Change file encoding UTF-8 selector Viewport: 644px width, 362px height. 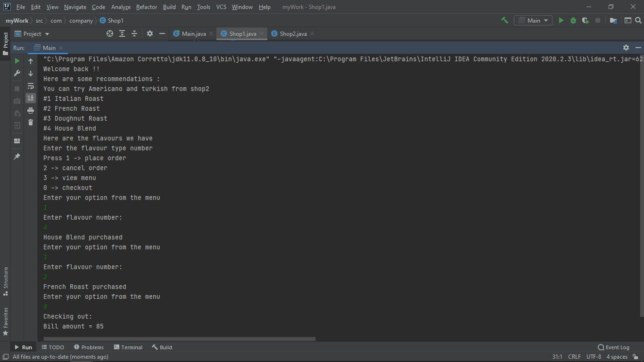click(594, 357)
